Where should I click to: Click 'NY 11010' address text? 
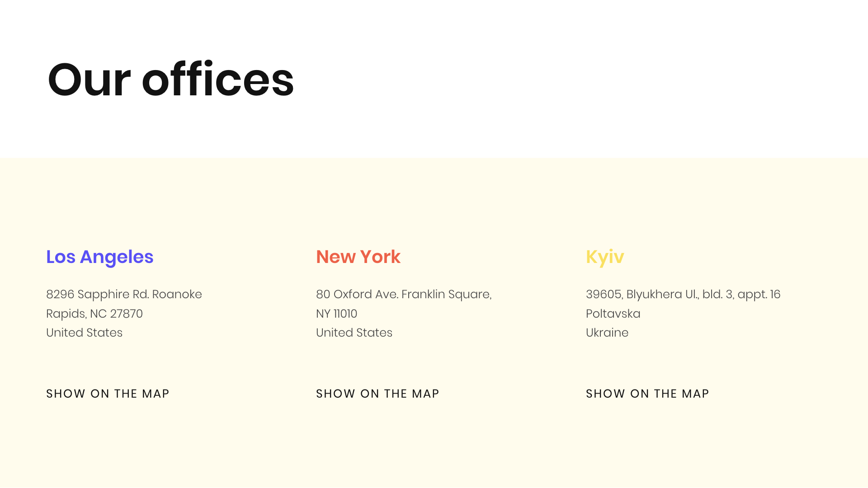point(336,314)
